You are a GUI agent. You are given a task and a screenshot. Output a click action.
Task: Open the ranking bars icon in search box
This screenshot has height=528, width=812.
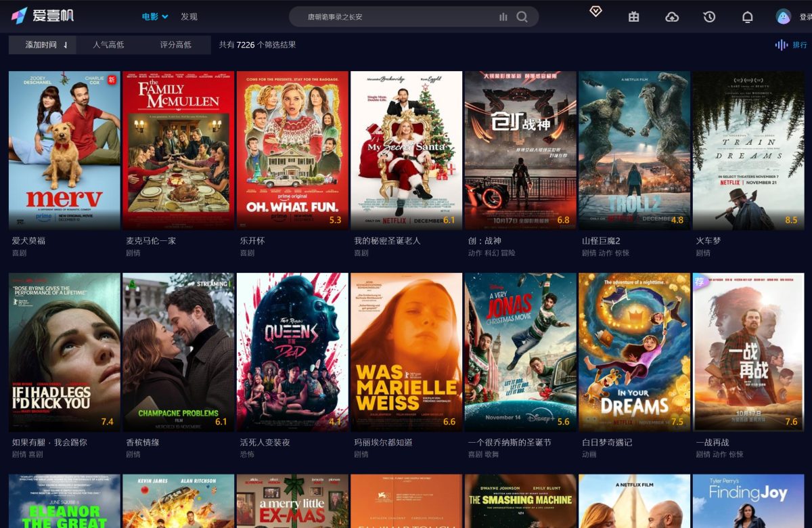tap(503, 17)
